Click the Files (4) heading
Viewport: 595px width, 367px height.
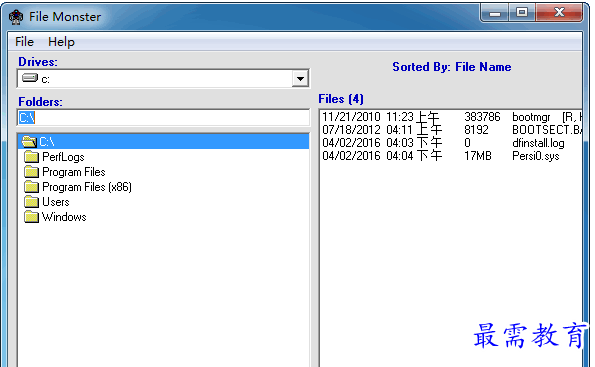(x=341, y=99)
